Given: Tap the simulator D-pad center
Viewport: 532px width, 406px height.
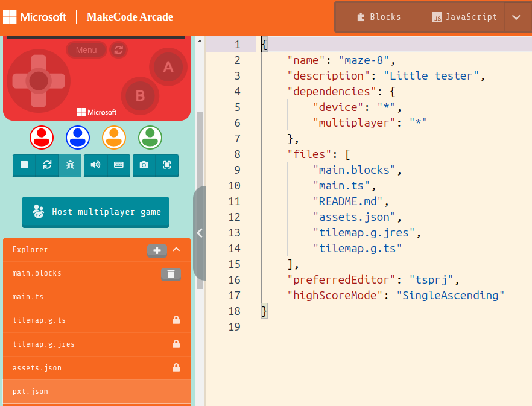Looking at the screenshot, I should (x=39, y=81).
